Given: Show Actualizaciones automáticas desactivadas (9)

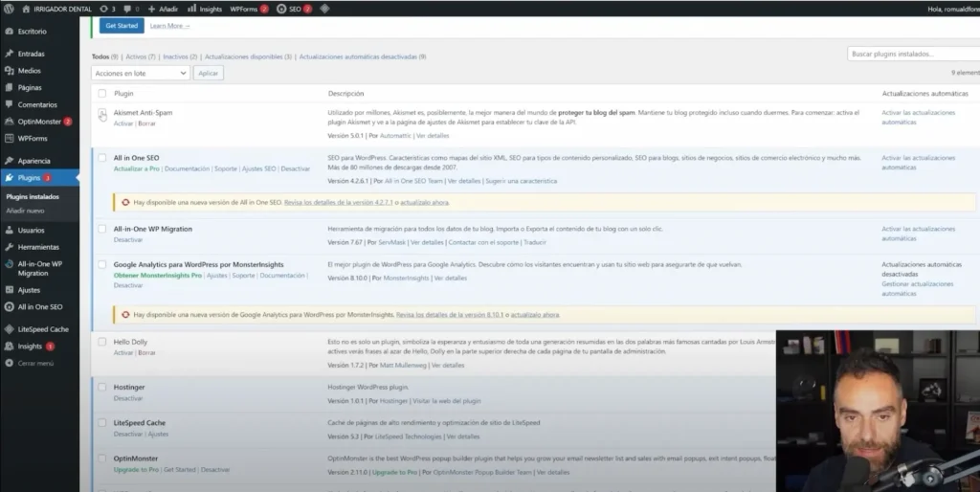Looking at the screenshot, I should [363, 56].
